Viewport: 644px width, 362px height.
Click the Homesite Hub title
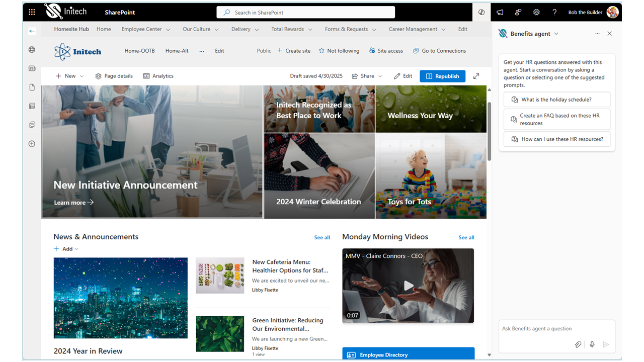(71, 29)
